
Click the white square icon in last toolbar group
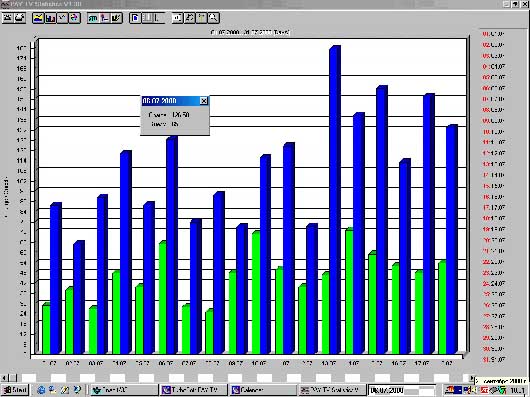[177, 18]
